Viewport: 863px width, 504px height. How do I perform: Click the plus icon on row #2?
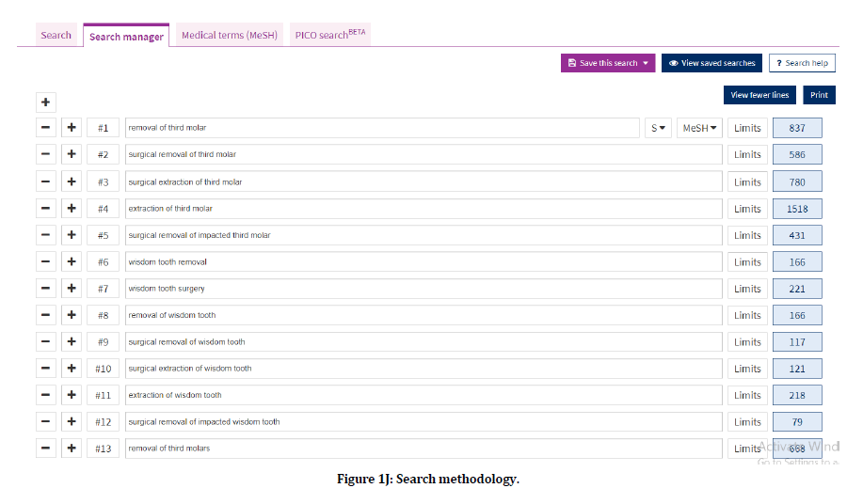click(x=72, y=154)
